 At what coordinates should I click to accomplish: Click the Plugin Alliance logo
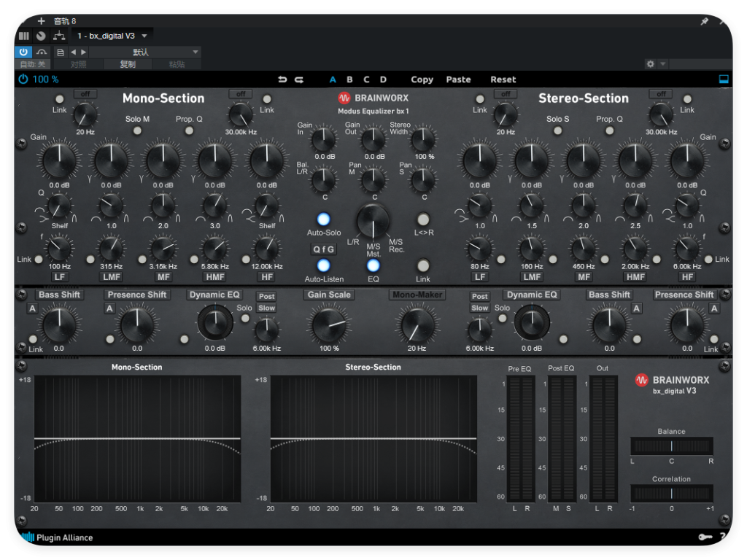tap(57, 537)
